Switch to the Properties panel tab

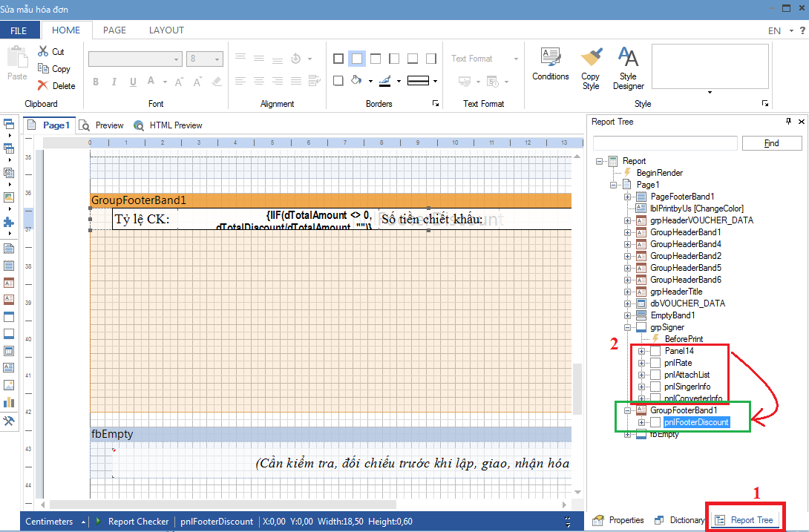tap(618, 520)
